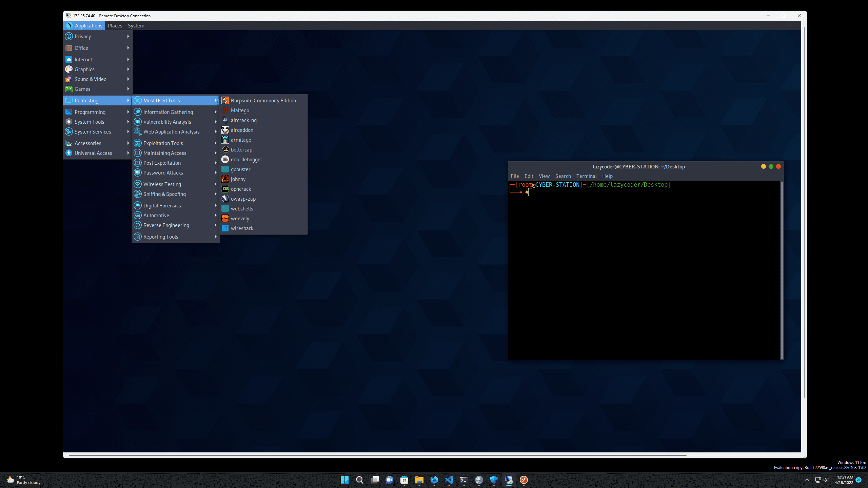The image size is (868, 488).
Task: Click the Places menu bar item
Action: [114, 26]
